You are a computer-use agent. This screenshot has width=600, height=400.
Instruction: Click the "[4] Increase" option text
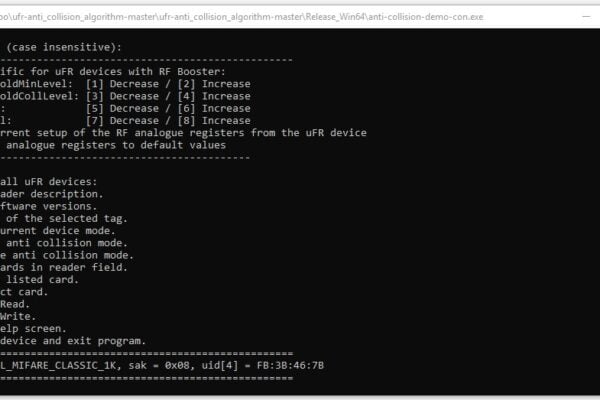click(x=214, y=96)
